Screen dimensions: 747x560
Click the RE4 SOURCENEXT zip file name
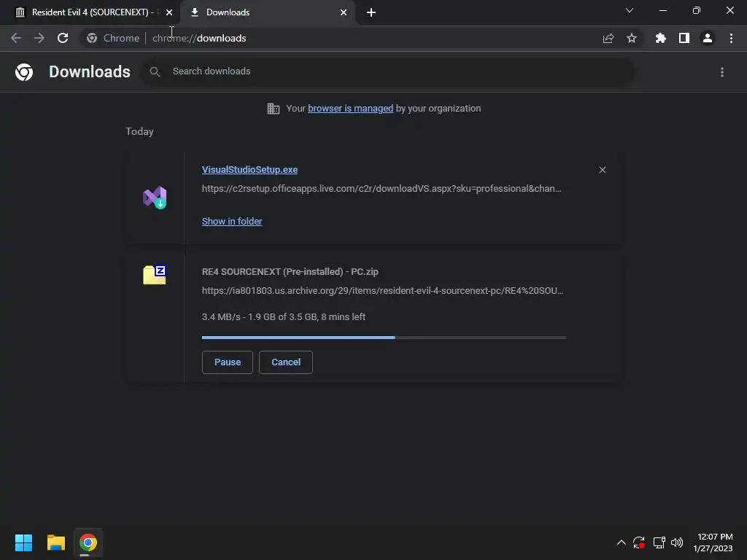click(x=290, y=272)
